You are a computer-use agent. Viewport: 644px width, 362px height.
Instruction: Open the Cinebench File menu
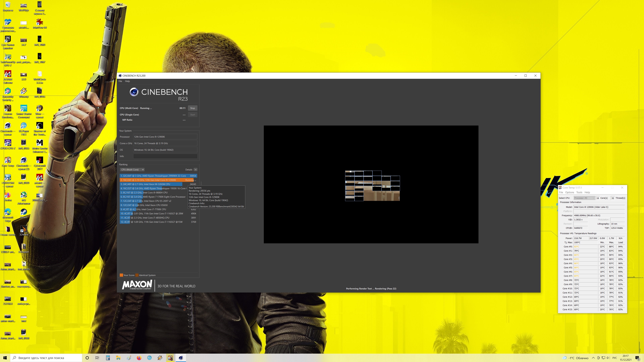tap(120, 81)
